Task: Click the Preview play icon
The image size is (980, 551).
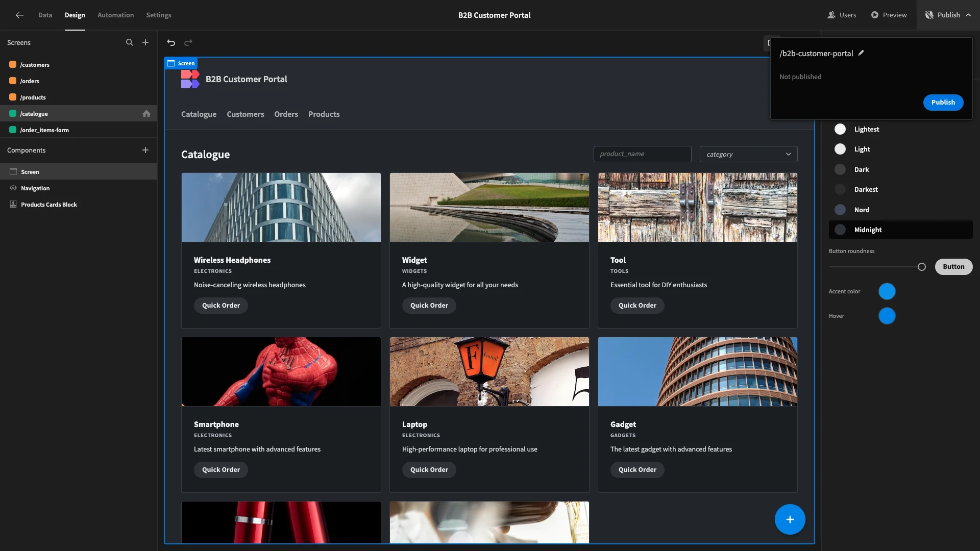Action: [x=875, y=15]
